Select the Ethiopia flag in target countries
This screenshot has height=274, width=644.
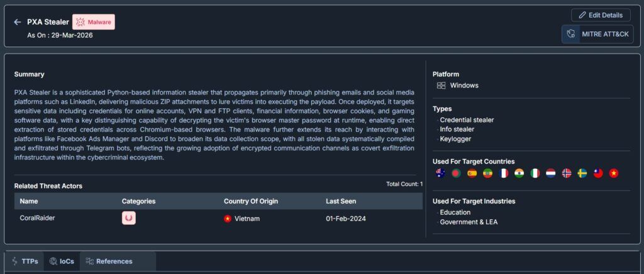click(x=488, y=173)
